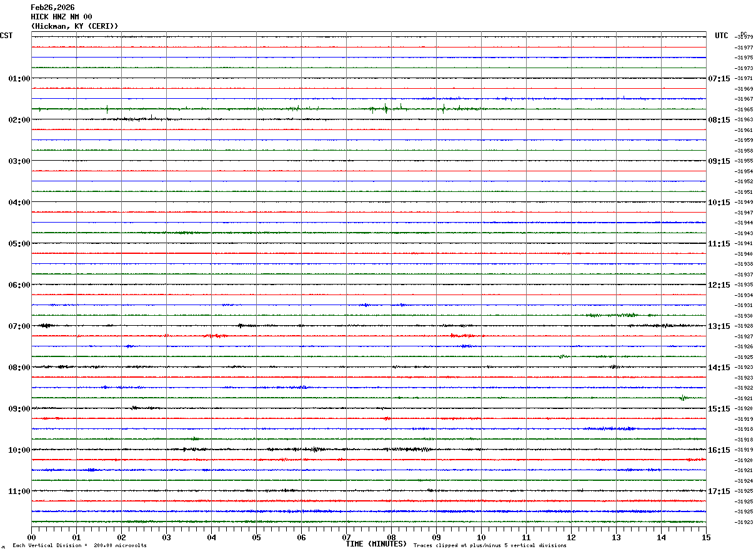The height and width of the screenshot is (554, 756).
Task: Select minute tick label '09' on bottom axis
Action: coord(436,538)
